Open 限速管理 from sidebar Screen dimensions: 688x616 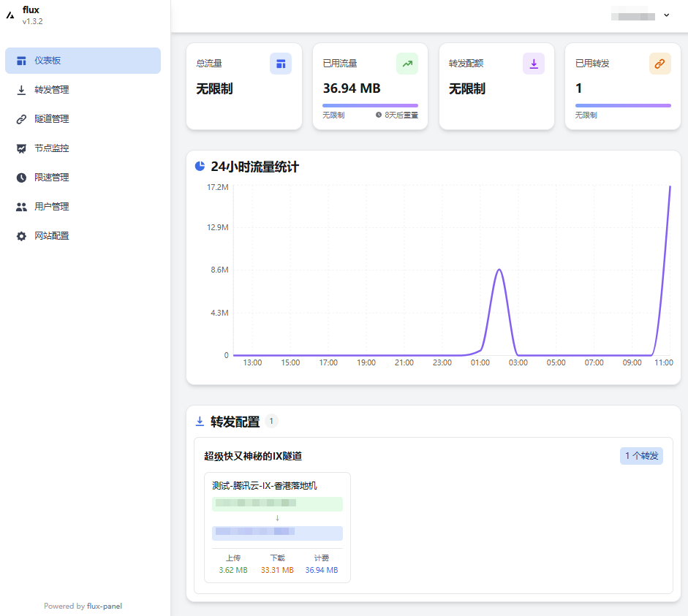51,178
